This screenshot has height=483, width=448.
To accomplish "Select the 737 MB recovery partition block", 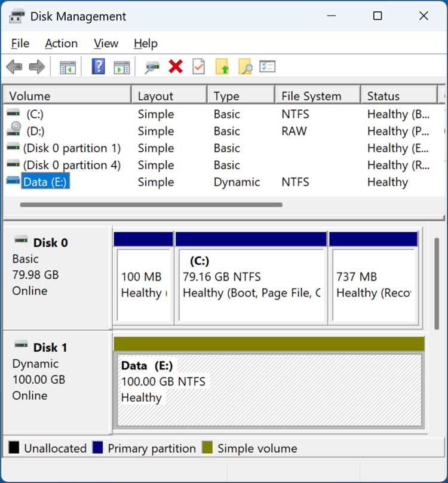I will click(x=374, y=279).
